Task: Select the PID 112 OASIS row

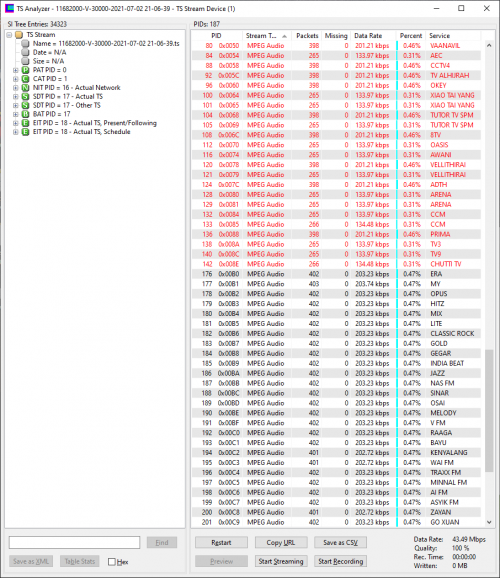Action: click(x=336, y=145)
